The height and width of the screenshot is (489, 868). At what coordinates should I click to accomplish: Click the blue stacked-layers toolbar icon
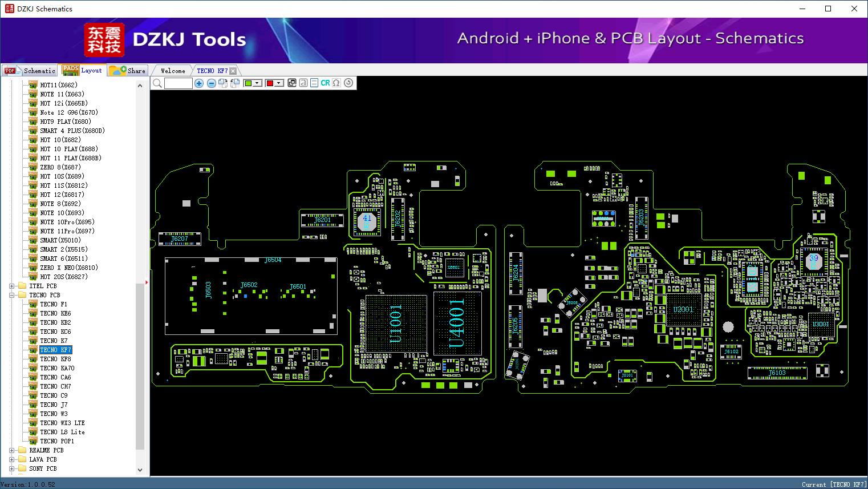(314, 83)
